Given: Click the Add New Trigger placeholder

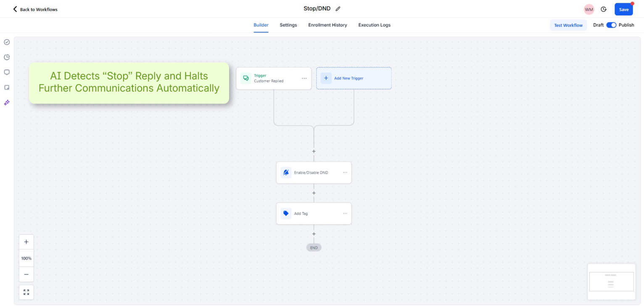Looking at the screenshot, I should click(x=354, y=78).
